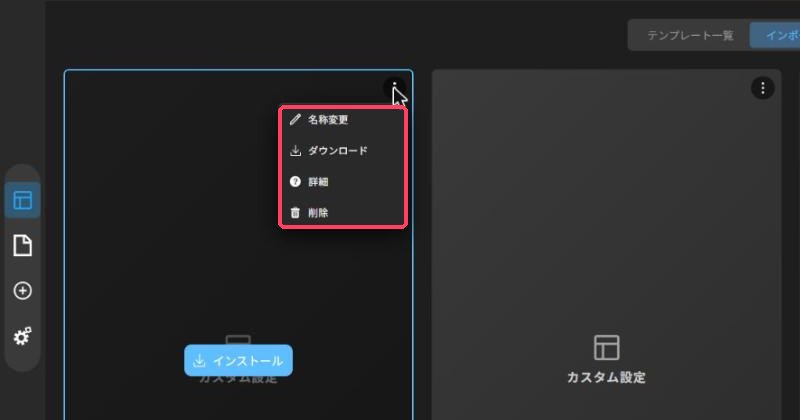Click the question mark icon beside 詳細
The height and width of the screenshot is (420, 800).
295,182
